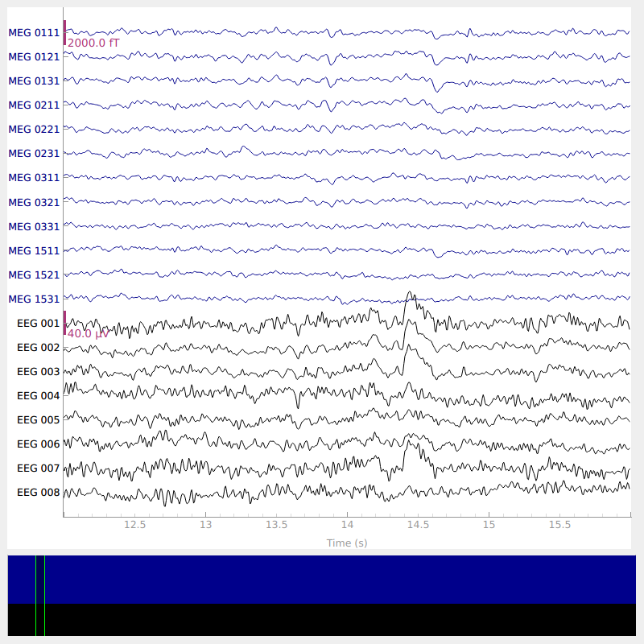Click the 40.0 µV scale bar label
Screen dimensions: 644x644
point(88,333)
